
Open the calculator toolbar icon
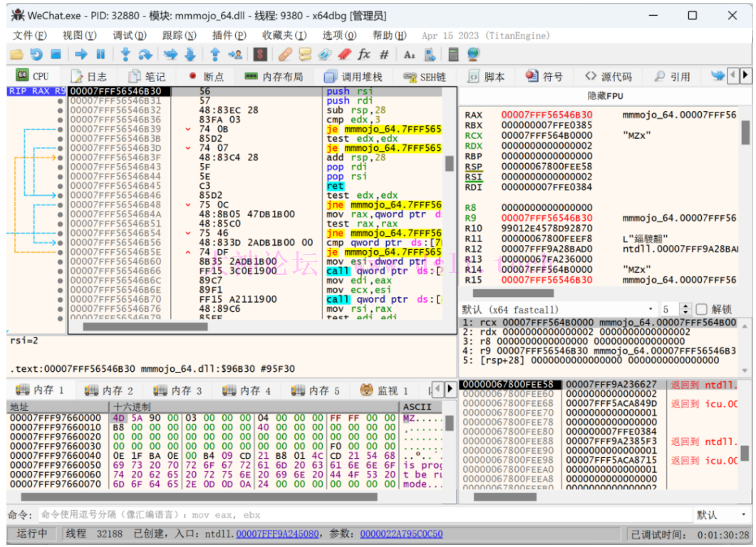453,54
